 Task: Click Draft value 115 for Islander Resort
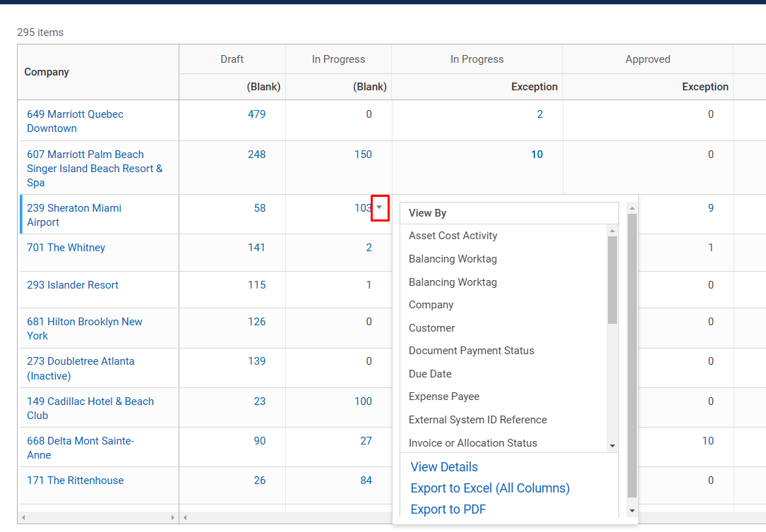(x=256, y=285)
